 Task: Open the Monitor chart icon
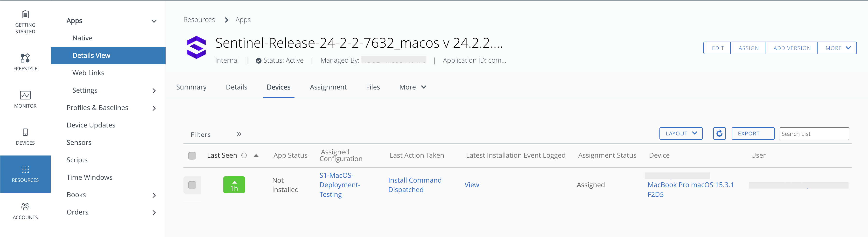(25, 95)
